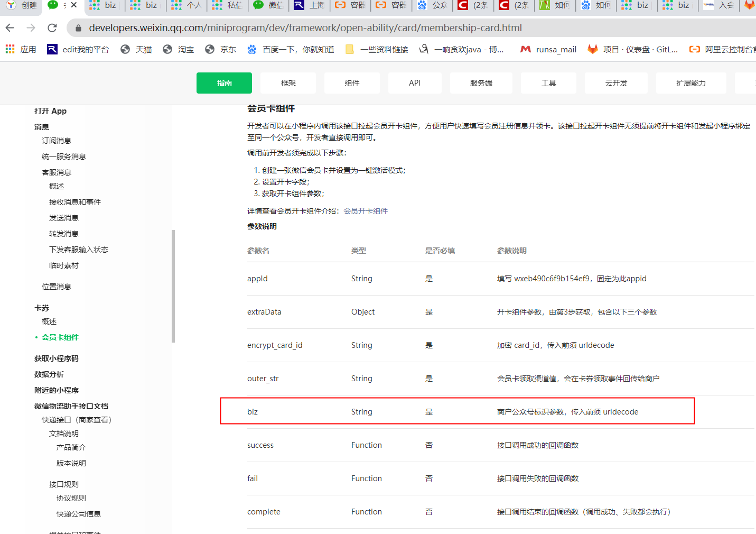The height and width of the screenshot is (534, 756).
Task: Follow the 会员开卡组件 hyperlink
Action: point(366,211)
